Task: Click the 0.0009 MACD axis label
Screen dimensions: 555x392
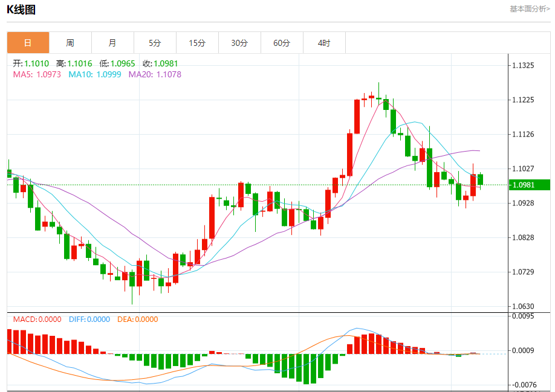Action: pos(523,350)
